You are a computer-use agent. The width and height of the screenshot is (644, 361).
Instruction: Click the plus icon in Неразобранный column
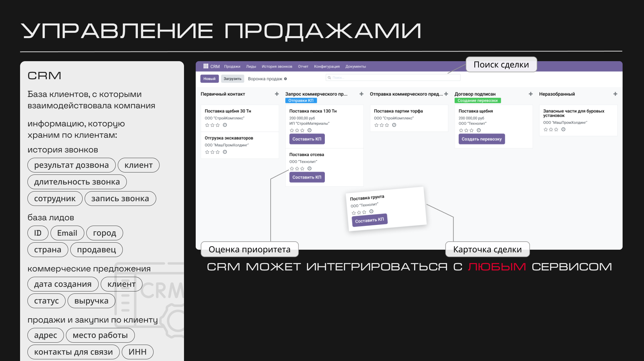point(615,94)
